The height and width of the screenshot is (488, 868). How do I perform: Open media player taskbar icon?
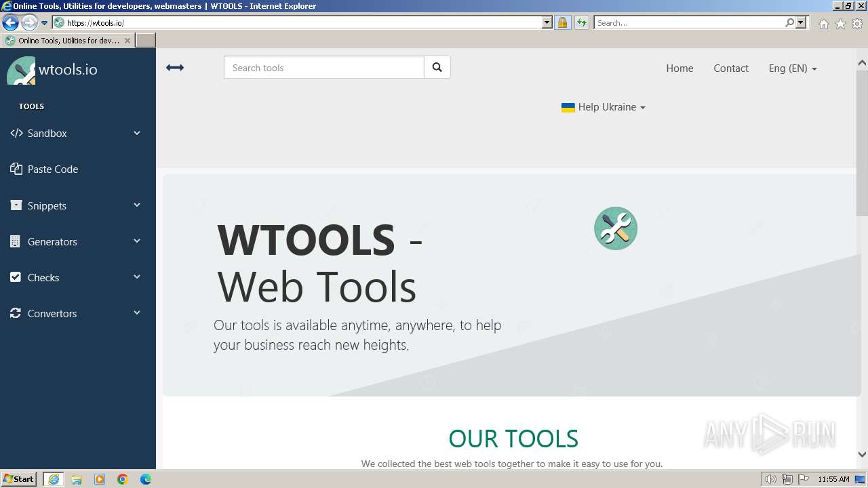coord(100,479)
